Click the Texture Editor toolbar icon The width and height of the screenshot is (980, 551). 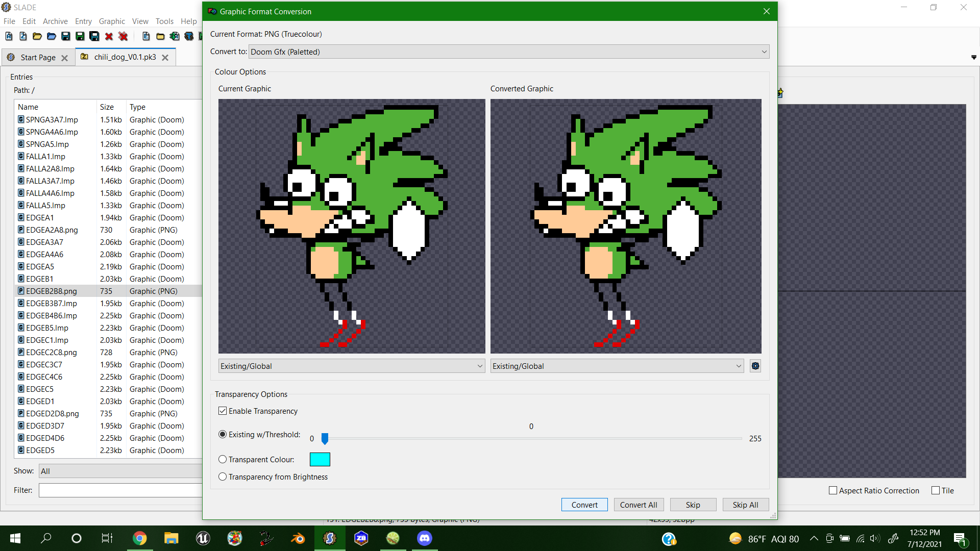(x=189, y=36)
